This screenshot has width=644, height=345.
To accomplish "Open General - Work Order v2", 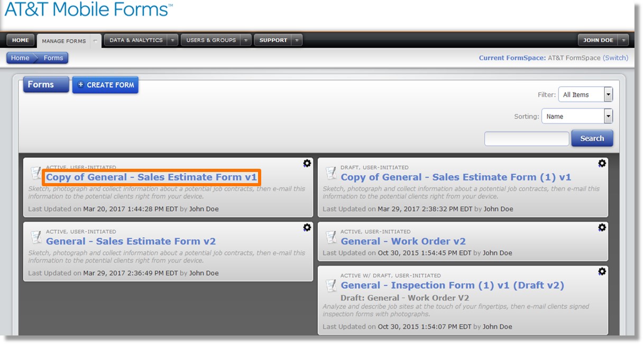I will click(x=403, y=241).
